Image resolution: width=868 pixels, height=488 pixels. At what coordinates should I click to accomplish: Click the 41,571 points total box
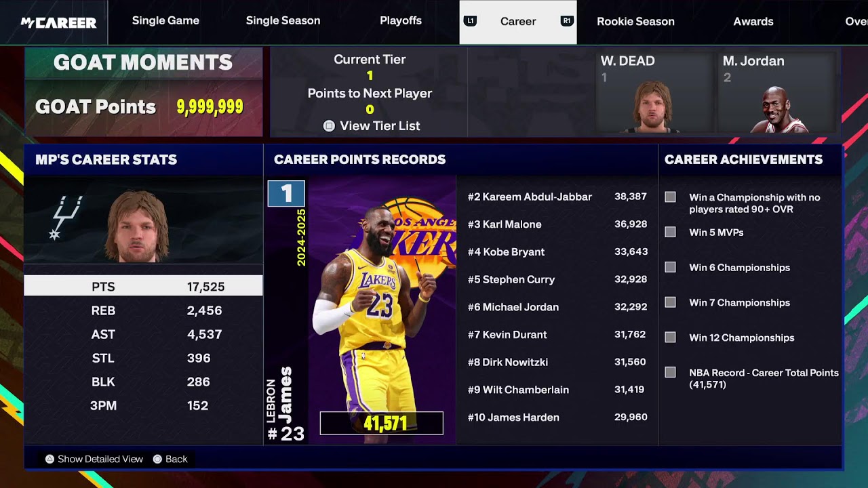pos(382,424)
